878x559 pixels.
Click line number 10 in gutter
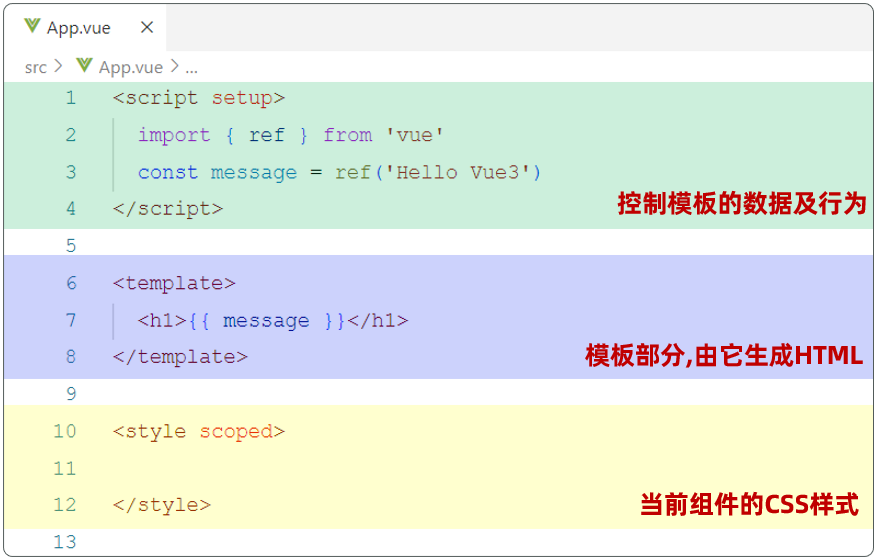(x=64, y=431)
